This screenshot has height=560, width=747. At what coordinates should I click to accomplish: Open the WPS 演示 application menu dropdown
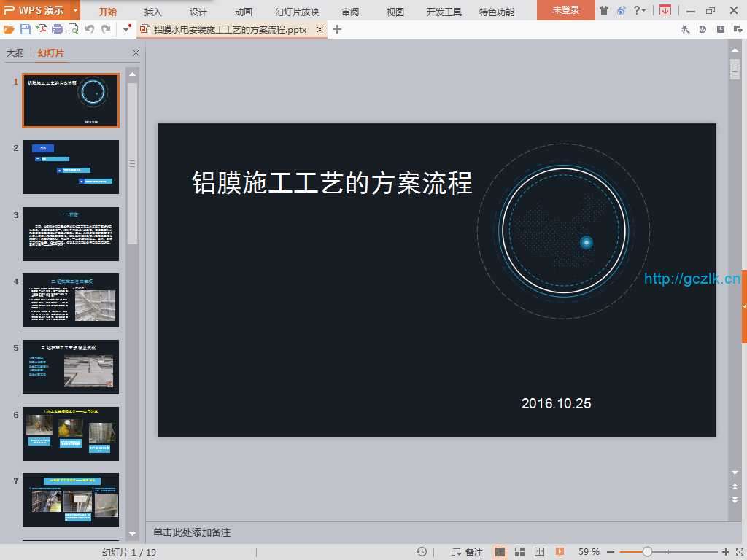point(75,10)
